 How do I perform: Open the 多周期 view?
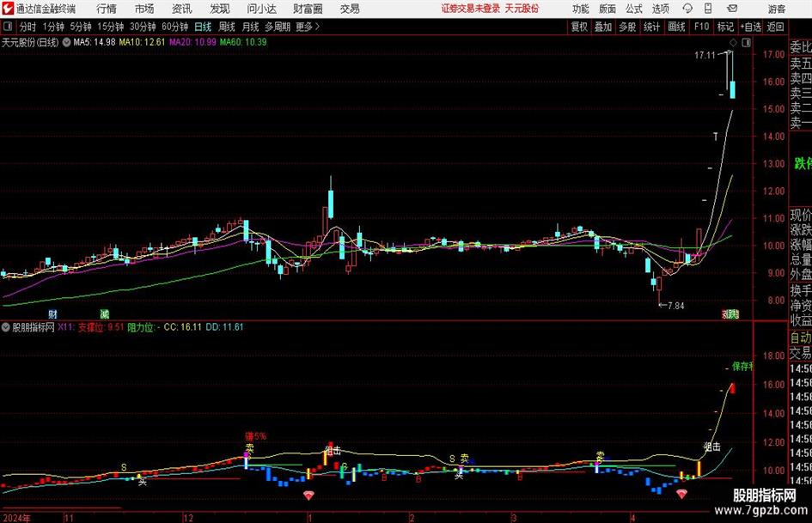pyautogui.click(x=278, y=27)
